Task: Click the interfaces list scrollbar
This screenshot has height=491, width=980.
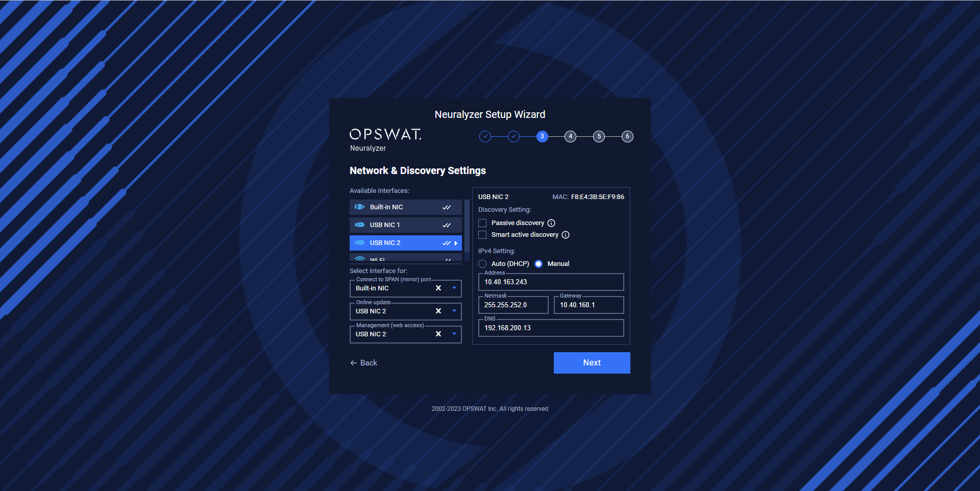Action: click(467, 227)
